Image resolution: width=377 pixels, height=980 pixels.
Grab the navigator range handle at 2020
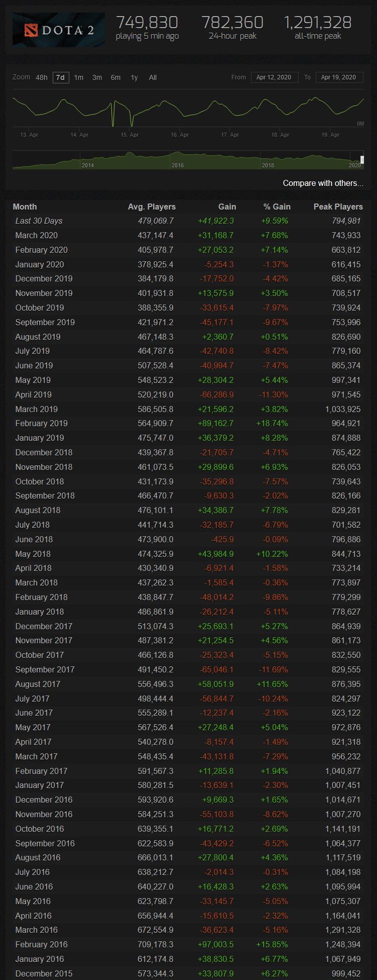point(362,160)
